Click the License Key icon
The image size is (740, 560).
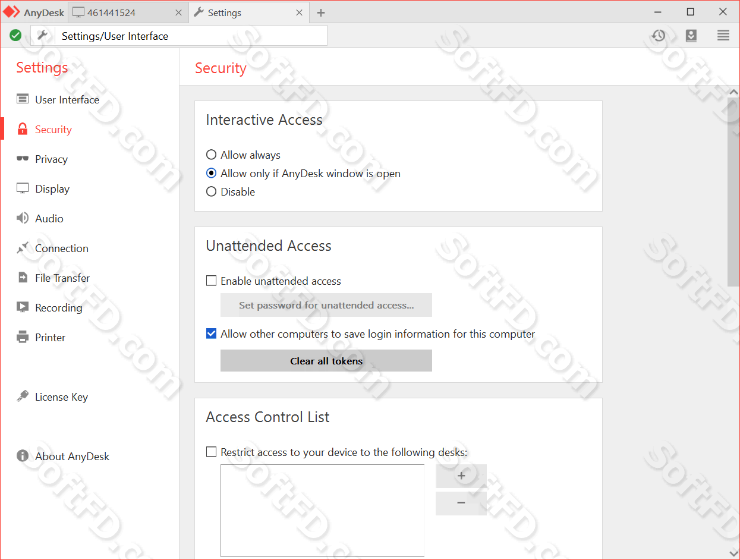click(23, 396)
